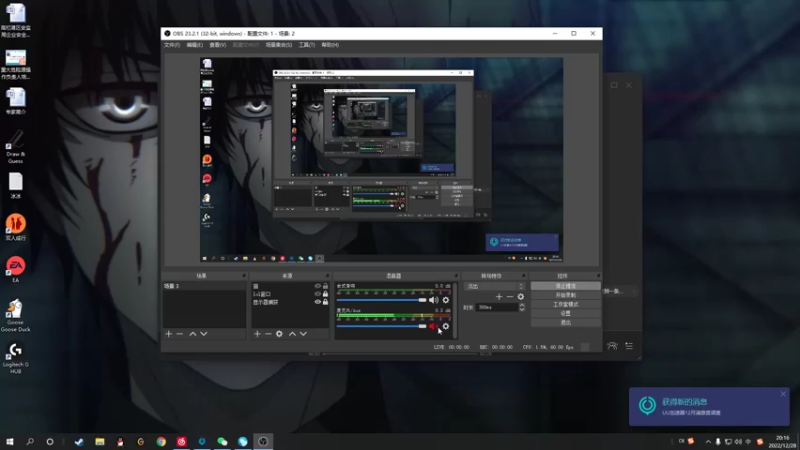Open the 工具(T) Tools menu
800x450 pixels.
(x=307, y=45)
